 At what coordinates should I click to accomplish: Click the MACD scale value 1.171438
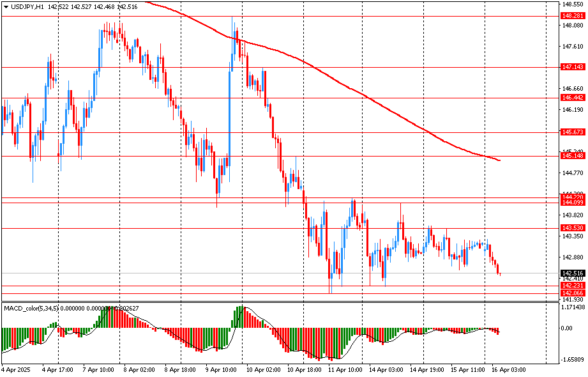(573, 307)
